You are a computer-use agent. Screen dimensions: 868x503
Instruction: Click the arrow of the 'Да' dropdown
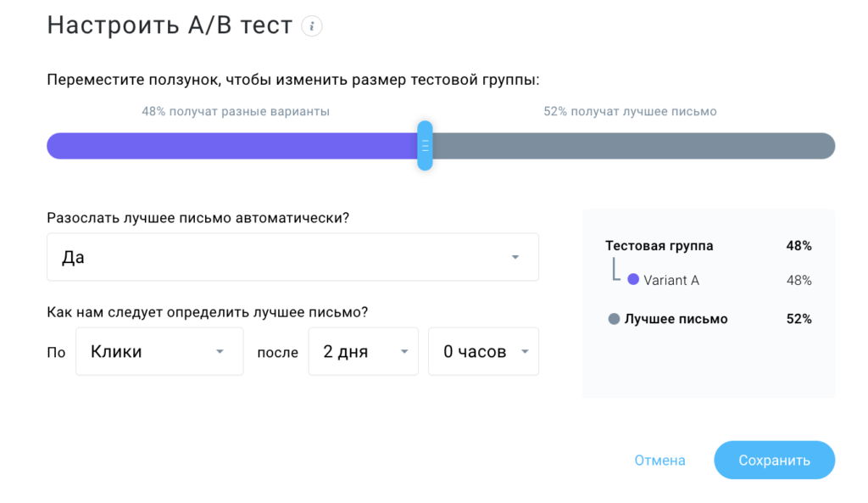click(515, 257)
